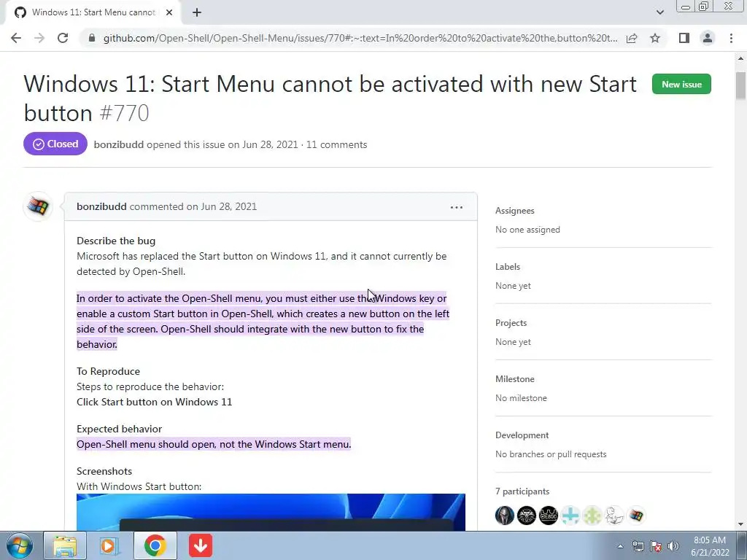Image resolution: width=747 pixels, height=560 pixels.
Task: Open bonzibudd profile link in issue header
Action: pyautogui.click(x=119, y=145)
